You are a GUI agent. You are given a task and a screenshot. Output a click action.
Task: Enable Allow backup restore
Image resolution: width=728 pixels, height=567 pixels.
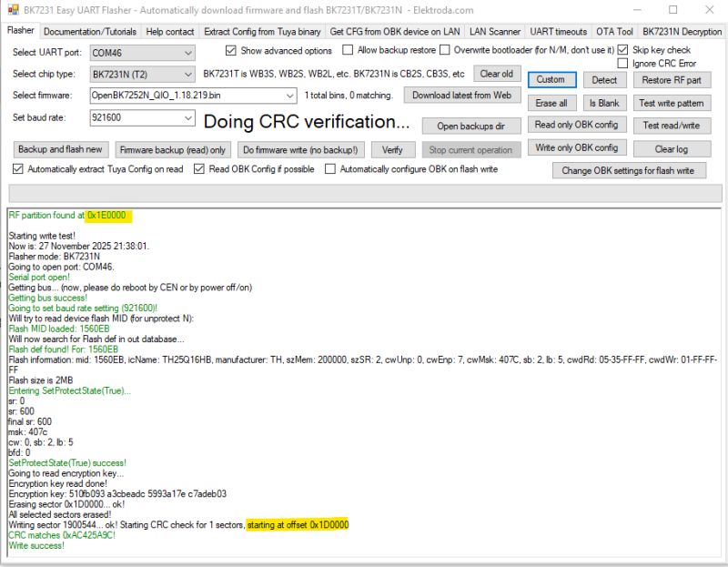[347, 50]
